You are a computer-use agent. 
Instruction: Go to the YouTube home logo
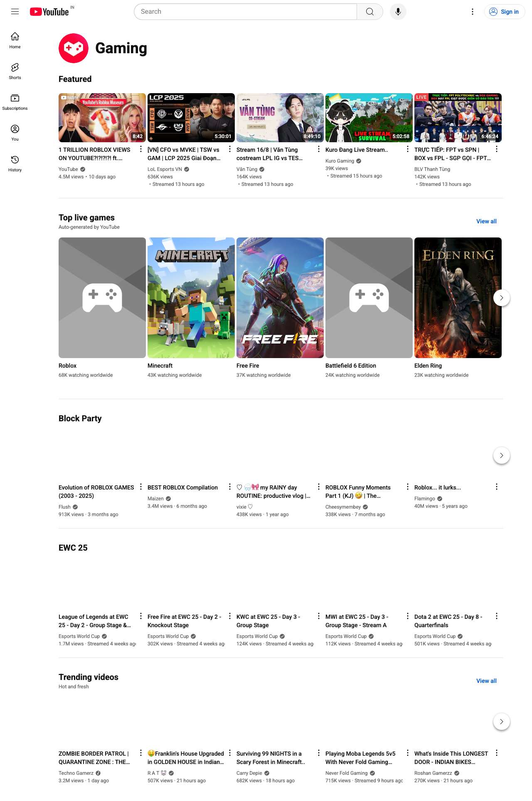coord(49,12)
